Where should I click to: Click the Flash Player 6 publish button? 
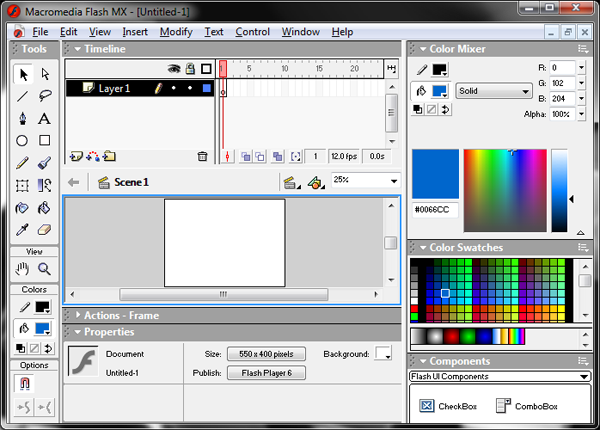[266, 373]
